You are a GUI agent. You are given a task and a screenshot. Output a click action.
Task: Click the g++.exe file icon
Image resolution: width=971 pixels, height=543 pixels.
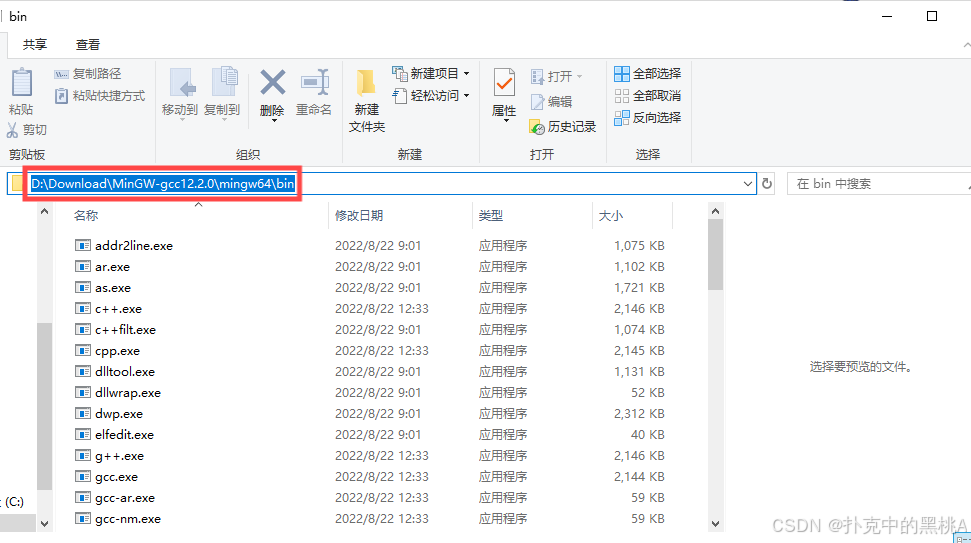pos(82,455)
